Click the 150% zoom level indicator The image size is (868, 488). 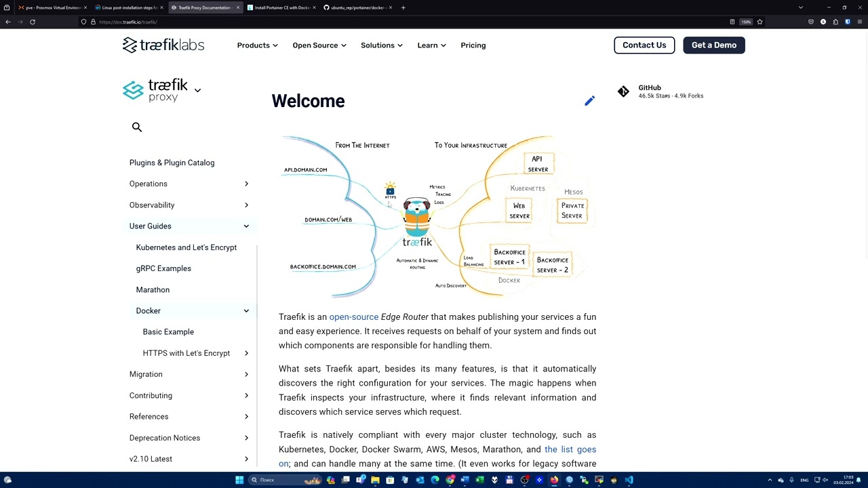746,22
